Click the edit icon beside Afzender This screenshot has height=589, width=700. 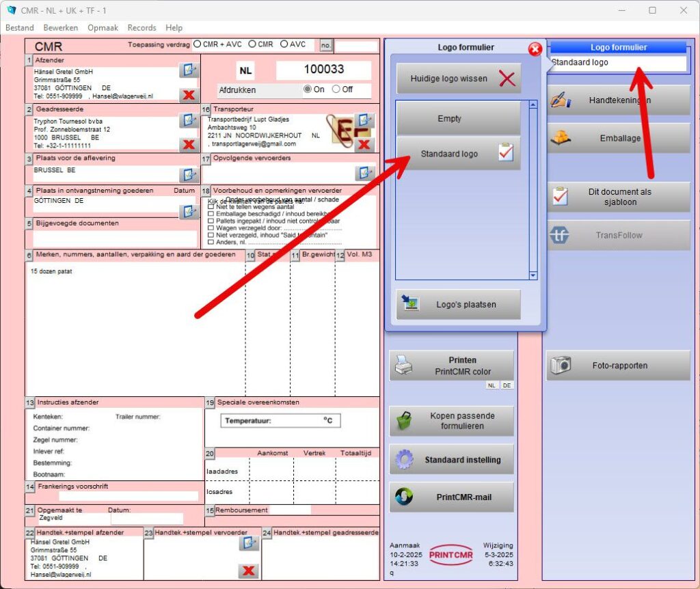click(189, 70)
